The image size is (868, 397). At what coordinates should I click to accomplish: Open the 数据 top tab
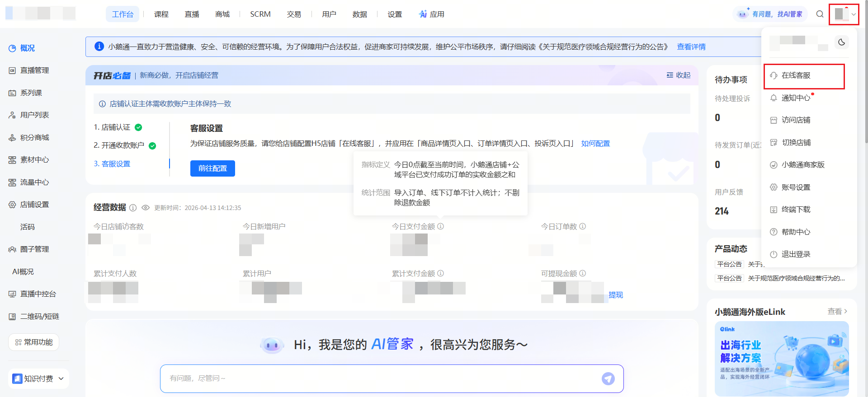(360, 14)
